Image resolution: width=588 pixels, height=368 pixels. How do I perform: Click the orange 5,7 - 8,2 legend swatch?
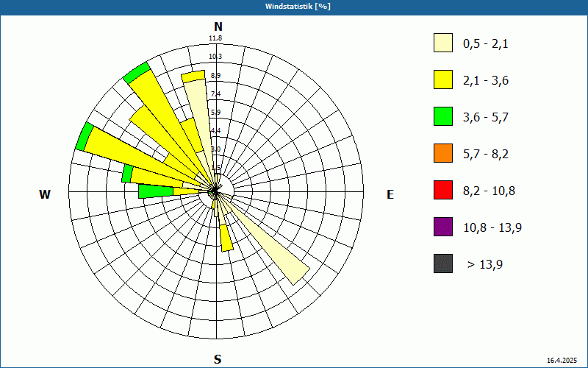point(443,153)
